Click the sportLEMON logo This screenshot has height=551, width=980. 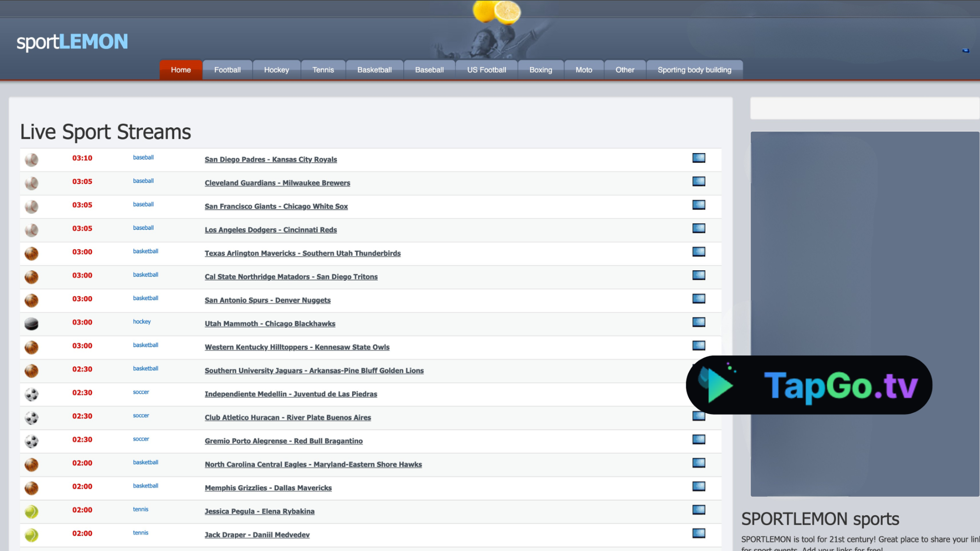(72, 42)
